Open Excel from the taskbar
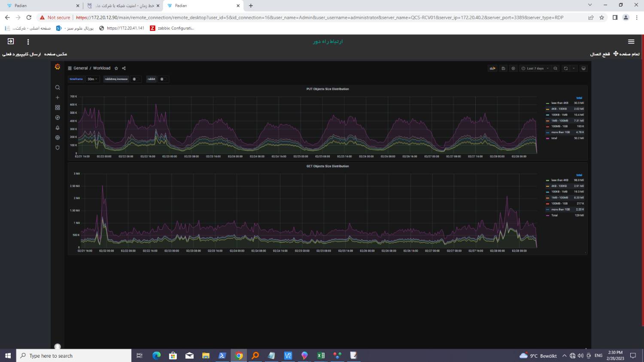 coord(321,356)
